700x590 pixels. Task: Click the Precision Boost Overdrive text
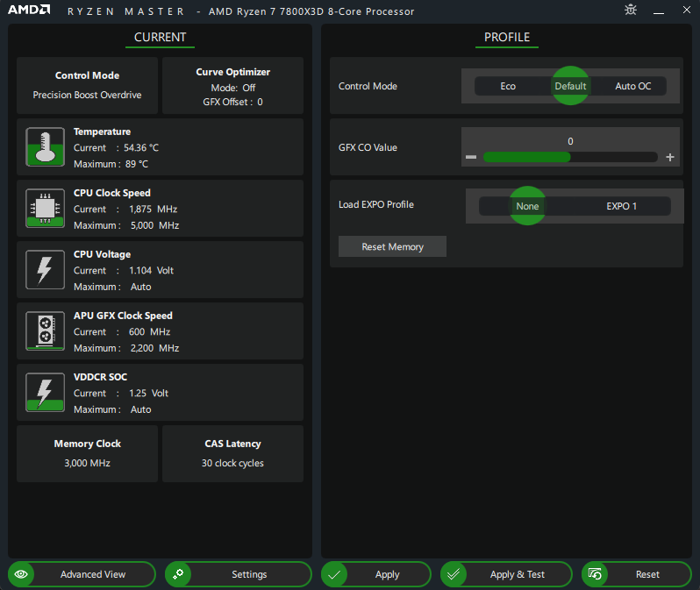(87, 95)
